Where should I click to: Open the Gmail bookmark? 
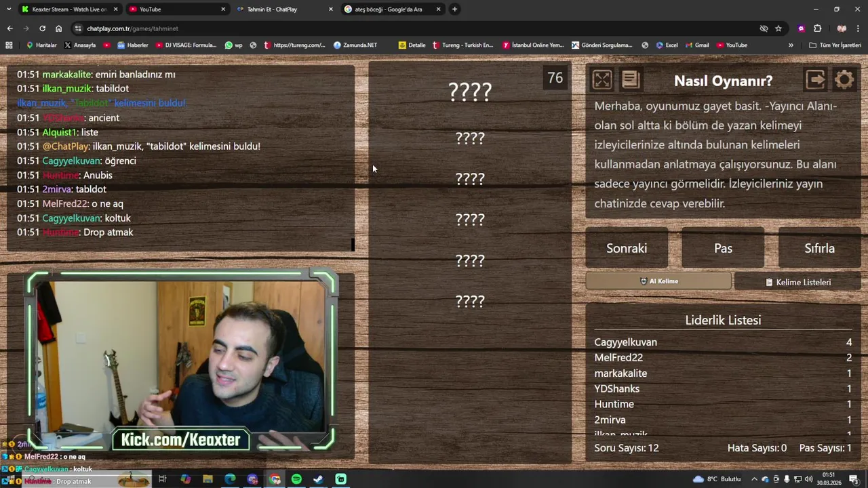(x=697, y=45)
